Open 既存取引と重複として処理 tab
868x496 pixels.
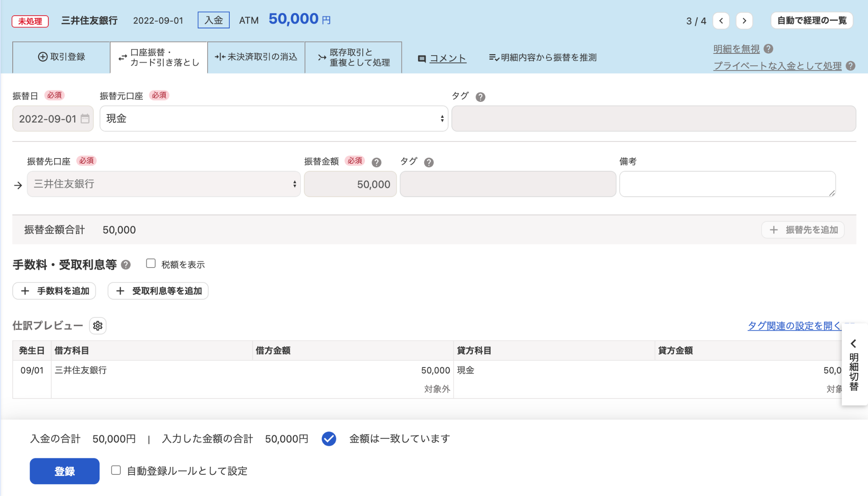tap(353, 57)
